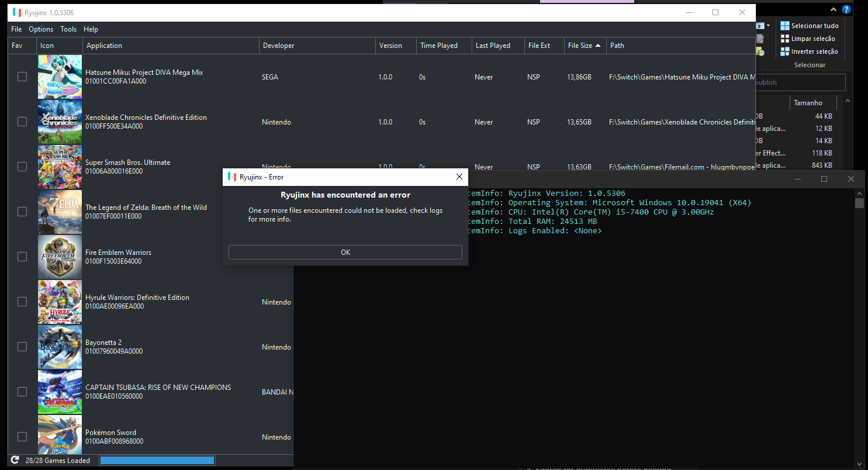Favorite Bayonetta 2 with its checkbox
868x470 pixels.
[22, 347]
